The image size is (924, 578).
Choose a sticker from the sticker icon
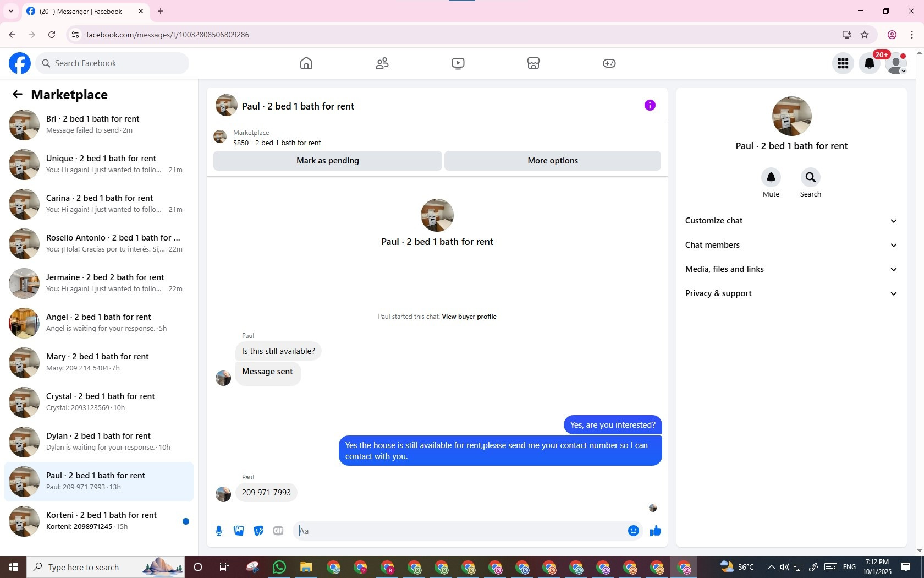tap(258, 531)
